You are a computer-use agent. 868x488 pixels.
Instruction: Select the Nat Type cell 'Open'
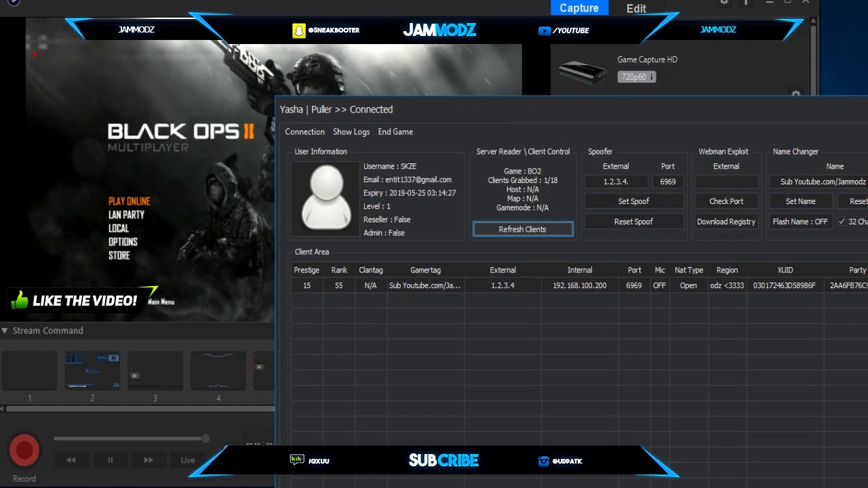pyautogui.click(x=688, y=285)
